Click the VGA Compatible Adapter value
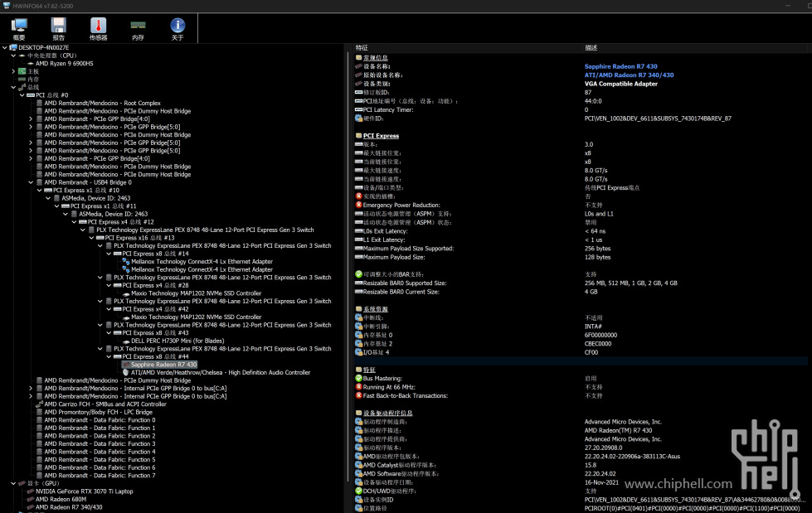 621,84
